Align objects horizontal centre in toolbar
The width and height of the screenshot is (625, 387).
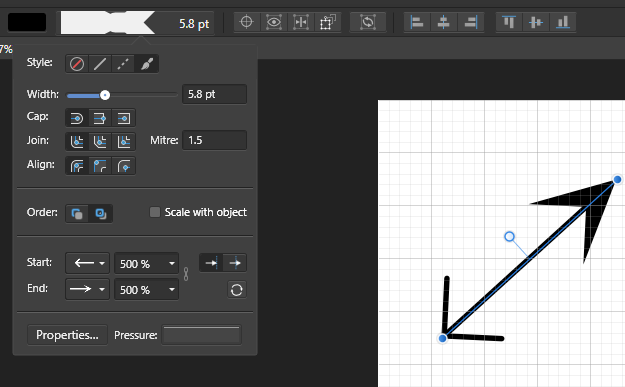[x=444, y=22]
